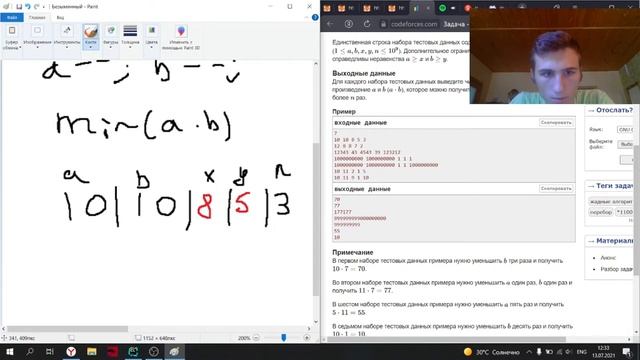Open the Файл menu in Paint
The width and height of the screenshot is (640, 360).
(x=12, y=18)
